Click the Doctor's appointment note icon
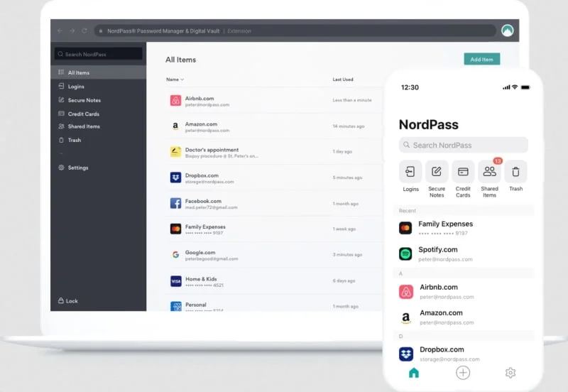This screenshot has width=568, height=392. click(x=175, y=151)
